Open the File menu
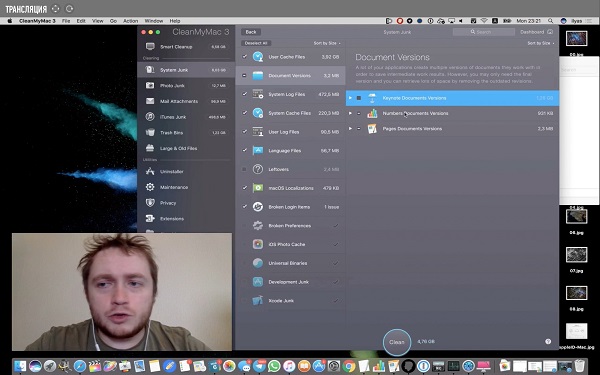The image size is (600, 375). click(x=66, y=21)
